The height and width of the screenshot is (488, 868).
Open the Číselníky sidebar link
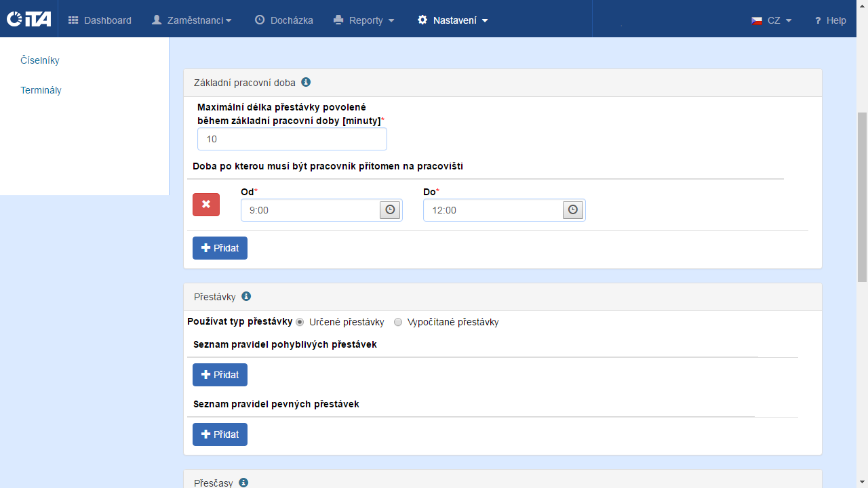(x=40, y=60)
